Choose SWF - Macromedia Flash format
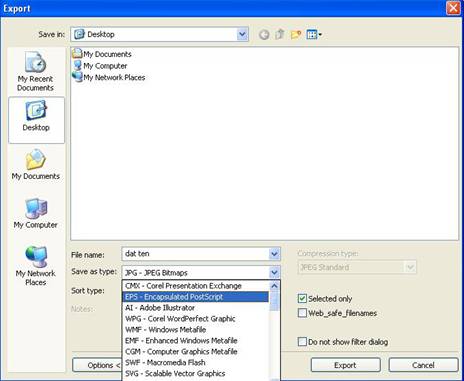The image size is (464, 381). click(196, 363)
